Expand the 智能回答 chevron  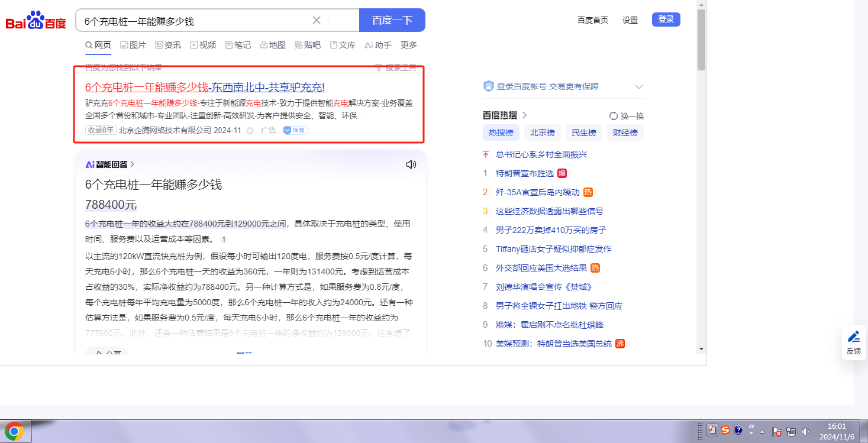[x=132, y=164]
